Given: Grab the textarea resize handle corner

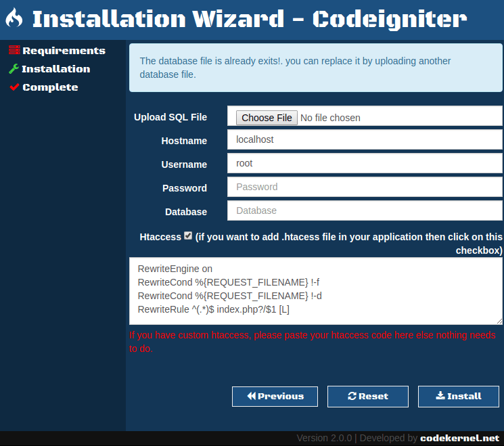Looking at the screenshot, I should coord(499,321).
